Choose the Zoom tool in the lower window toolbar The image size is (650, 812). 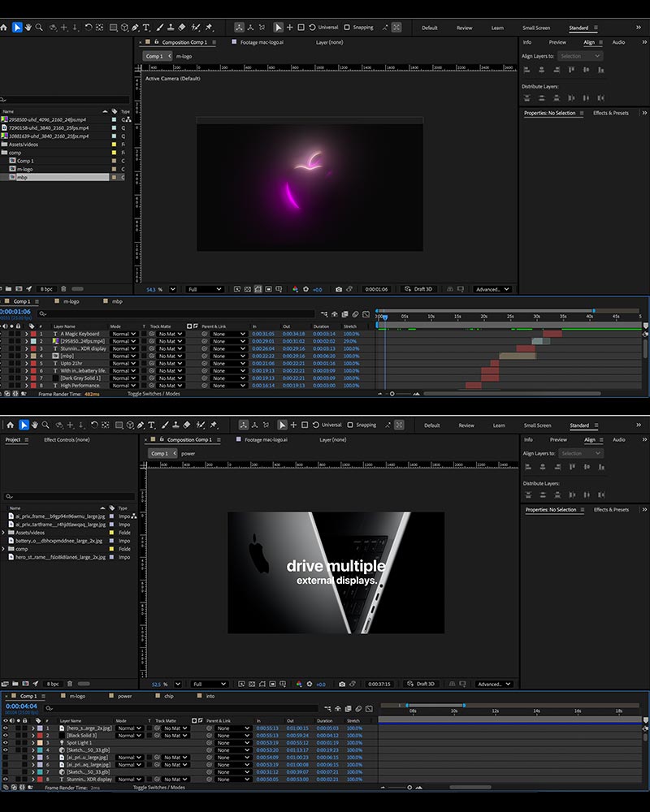click(47, 425)
